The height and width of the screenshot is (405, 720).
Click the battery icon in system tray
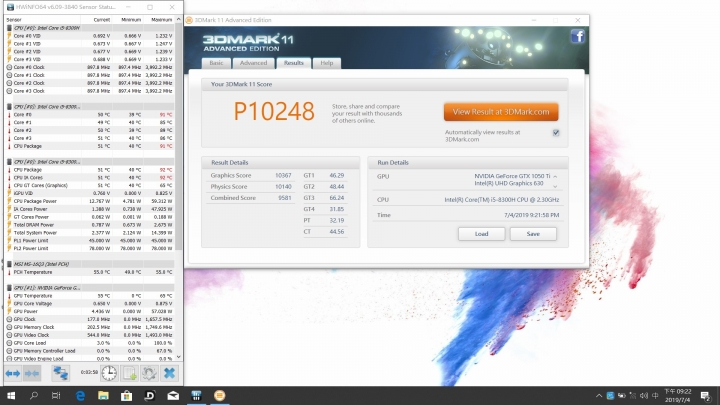click(621, 396)
